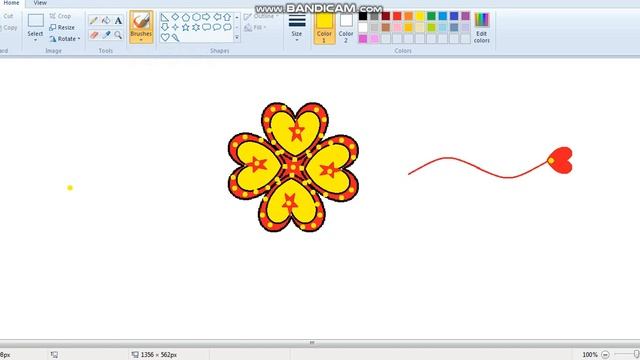Viewport: 640px width, 360px height.
Task: Pick the indigo color swatch
Action: 454,16
